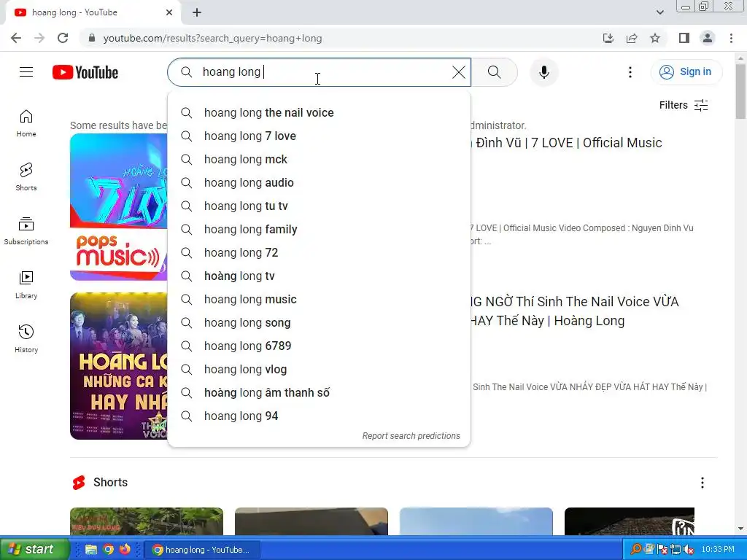
Task: Select suggestion 'hoang long 7 love'
Action: [320, 136]
